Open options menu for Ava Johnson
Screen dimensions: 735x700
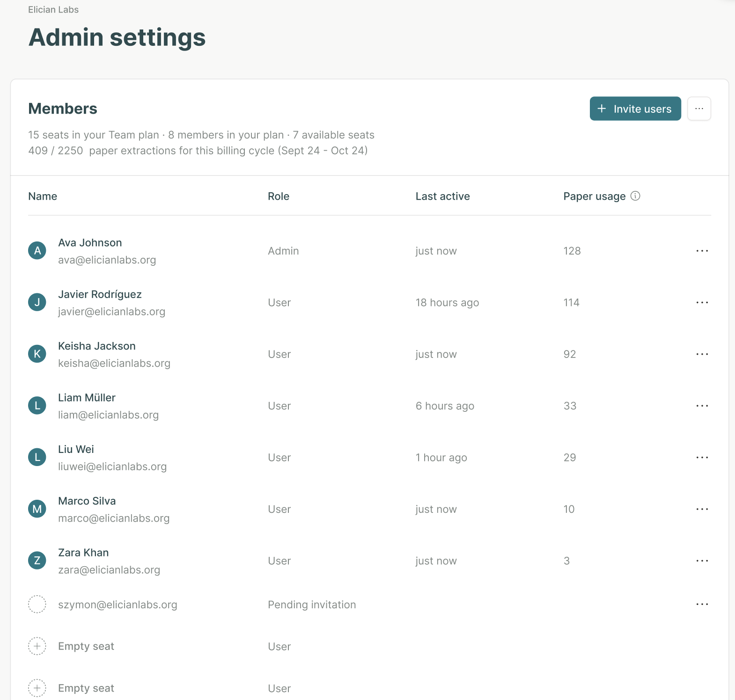[x=702, y=251]
